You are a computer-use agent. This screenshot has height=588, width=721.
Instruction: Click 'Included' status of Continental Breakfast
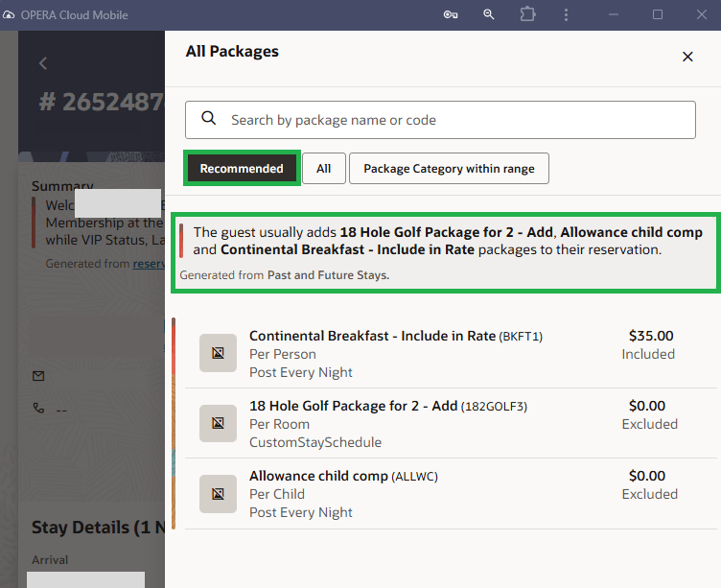(648, 354)
